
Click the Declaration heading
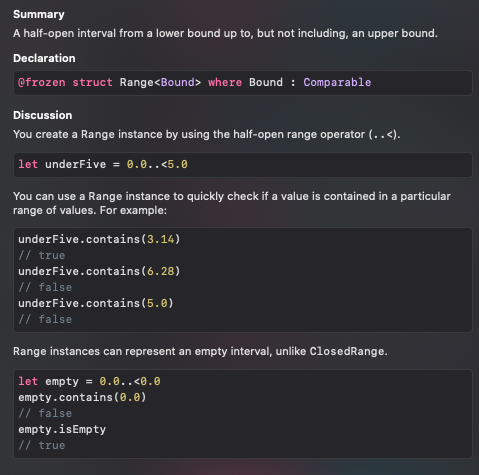44,58
